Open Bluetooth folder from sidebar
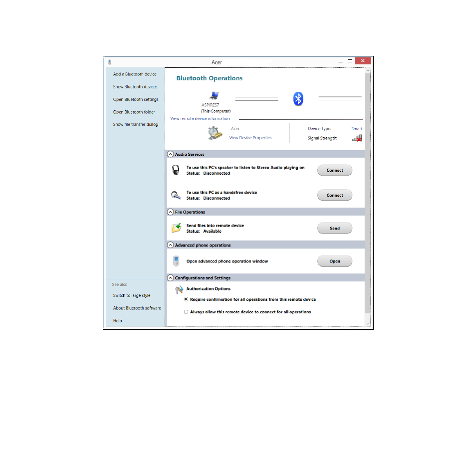 pos(134,112)
